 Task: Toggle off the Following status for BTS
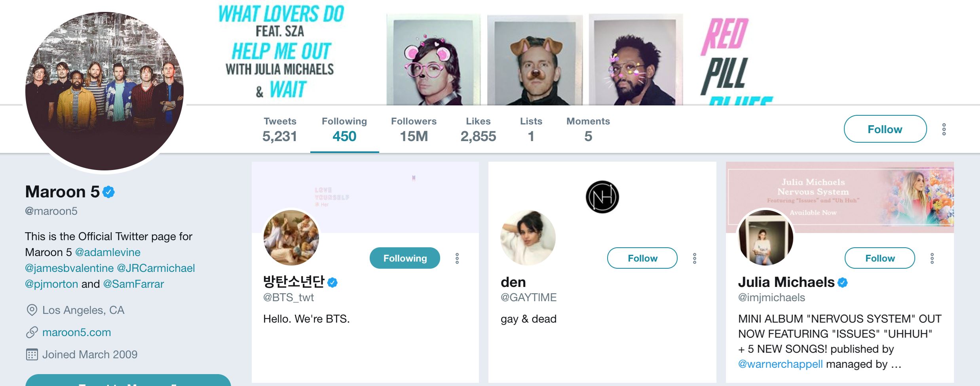click(x=405, y=258)
